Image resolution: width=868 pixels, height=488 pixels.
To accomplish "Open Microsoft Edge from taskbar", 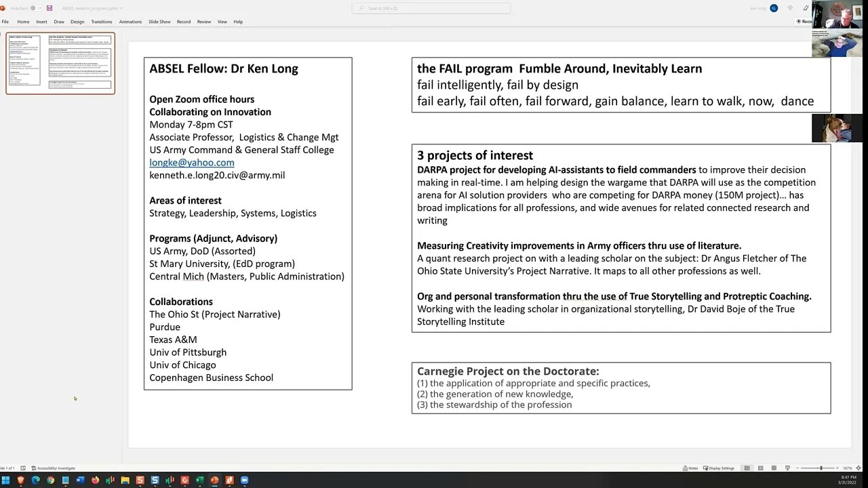I will (36, 481).
